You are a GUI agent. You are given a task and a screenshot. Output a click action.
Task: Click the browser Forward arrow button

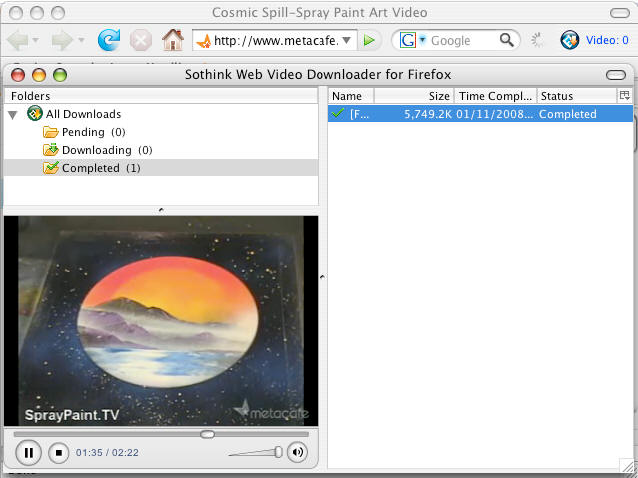[x=62, y=40]
